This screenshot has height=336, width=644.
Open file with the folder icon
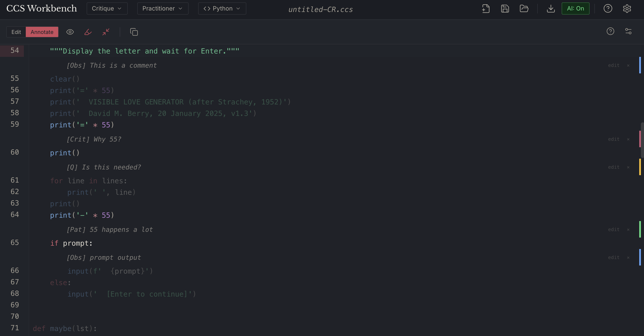(524, 9)
